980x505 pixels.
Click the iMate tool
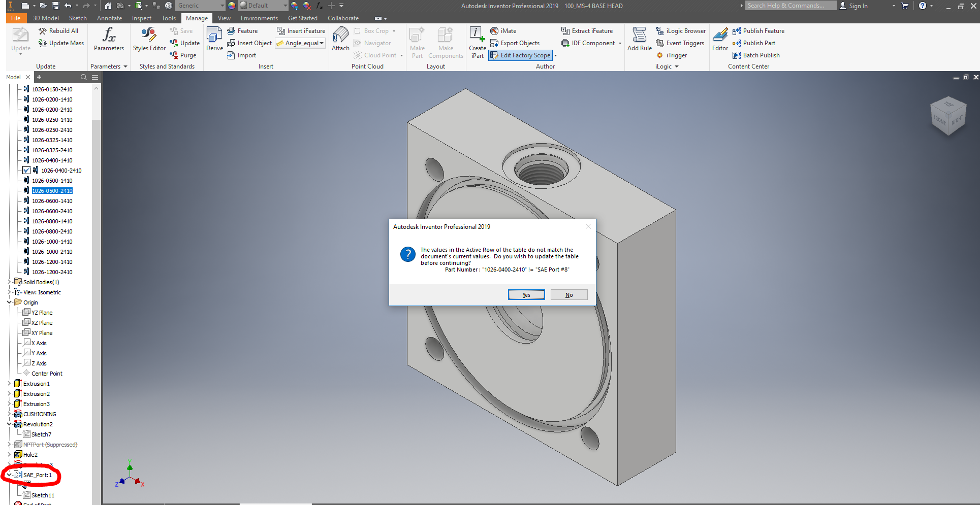point(503,31)
